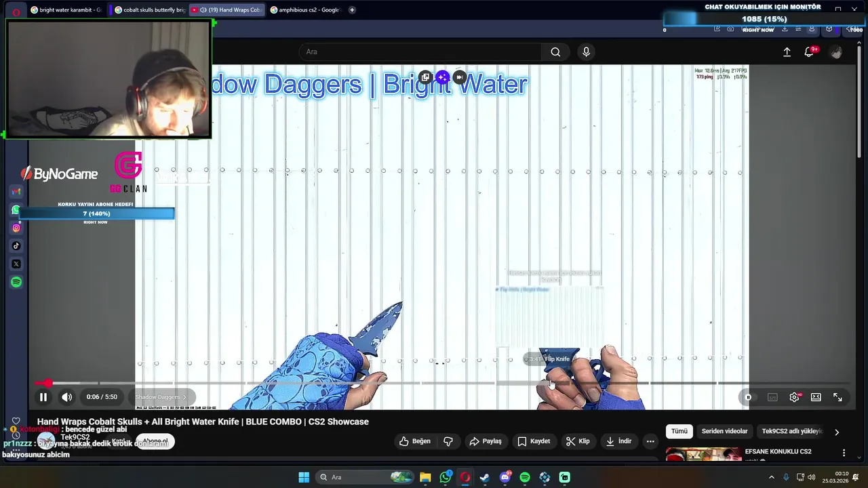Open the EFSANE KONUKLU CS2 thumbnail
The height and width of the screenshot is (488, 868).
(x=703, y=453)
